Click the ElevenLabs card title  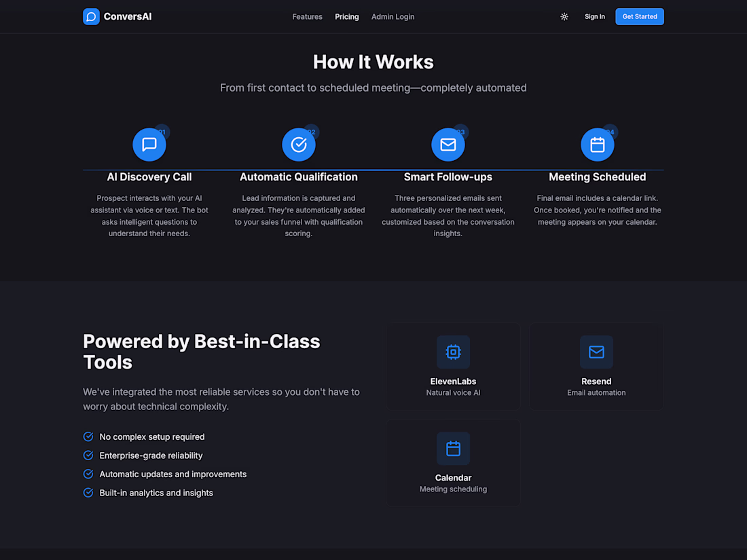click(x=453, y=381)
